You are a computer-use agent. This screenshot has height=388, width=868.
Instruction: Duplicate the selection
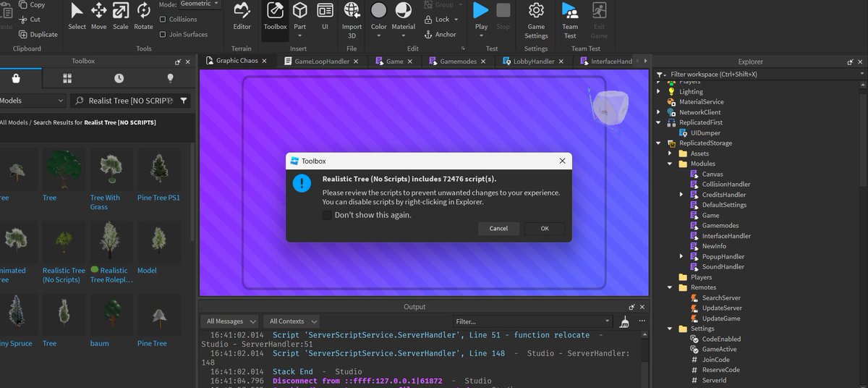(x=38, y=34)
